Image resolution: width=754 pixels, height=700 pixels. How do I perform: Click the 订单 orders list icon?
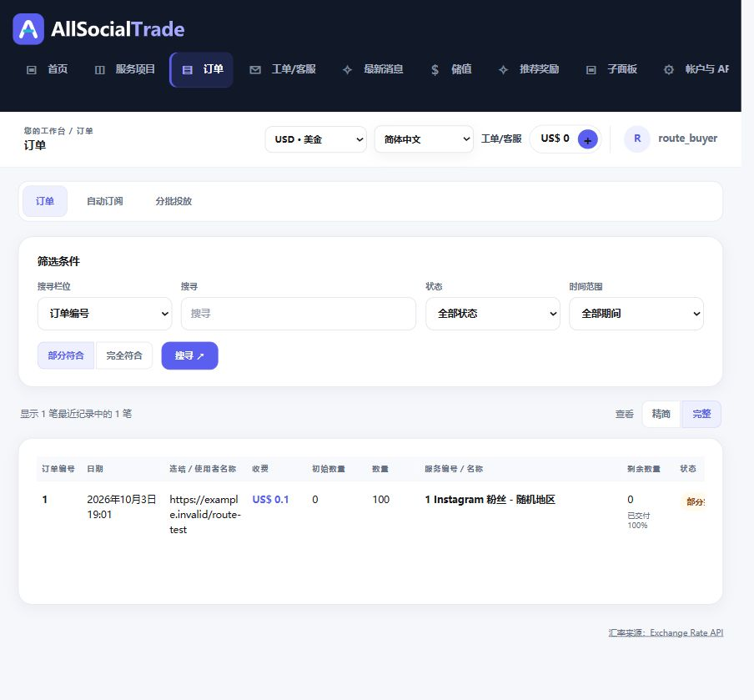[187, 70]
